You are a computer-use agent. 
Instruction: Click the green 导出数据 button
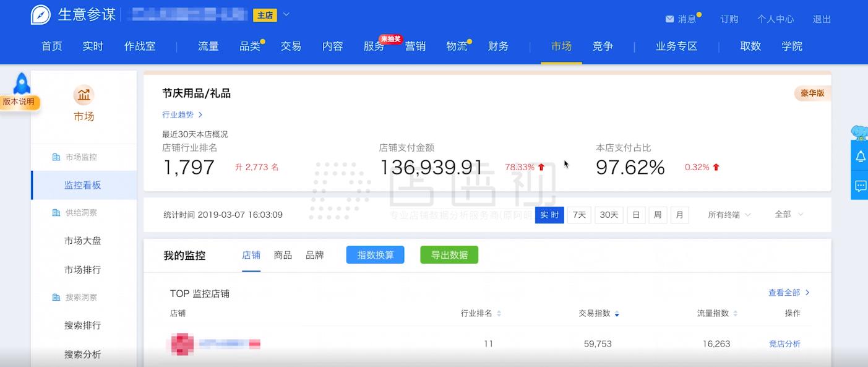[x=449, y=254]
